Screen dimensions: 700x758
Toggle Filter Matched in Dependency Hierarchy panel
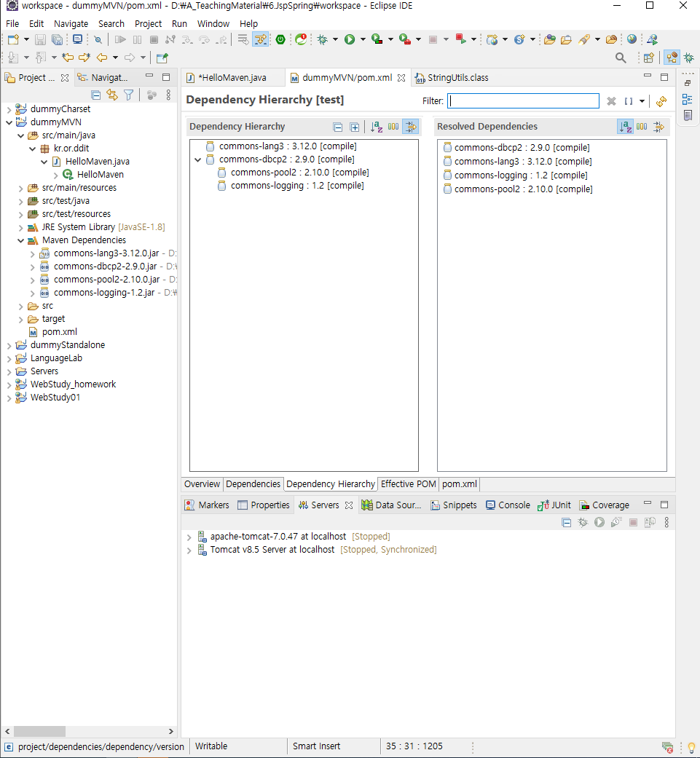click(x=410, y=127)
